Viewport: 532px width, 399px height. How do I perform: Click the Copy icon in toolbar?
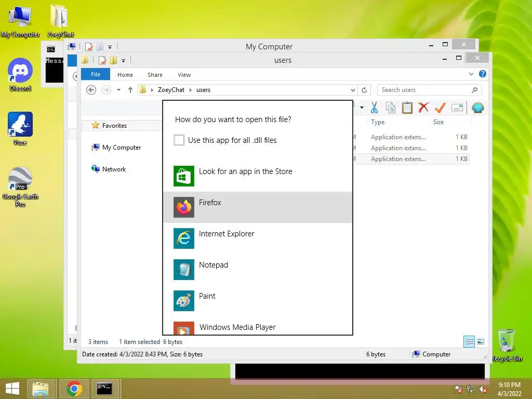pyautogui.click(x=391, y=108)
